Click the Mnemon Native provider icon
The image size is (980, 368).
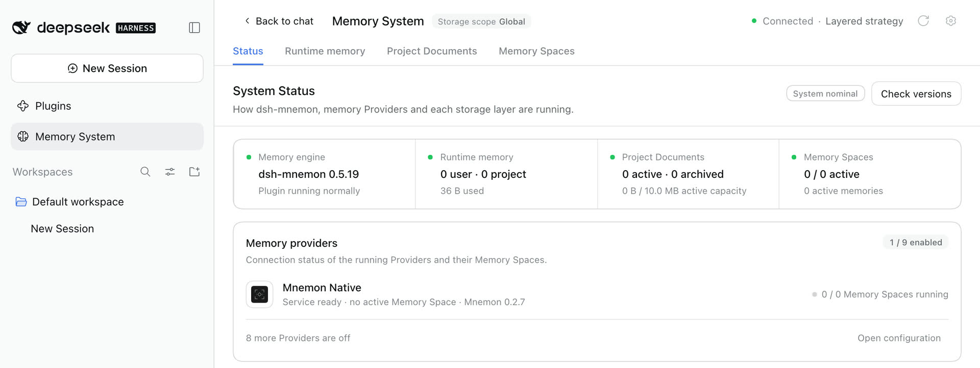pos(259,294)
